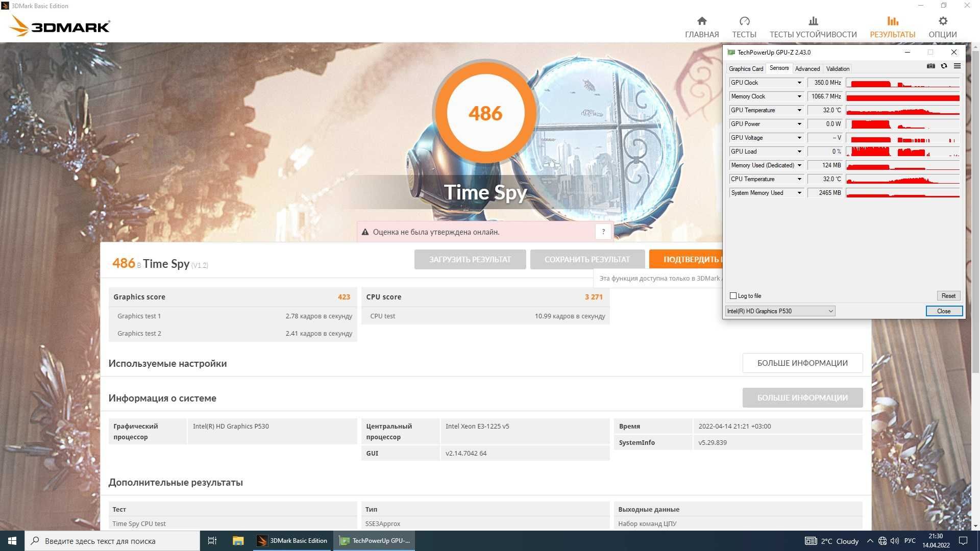Show hidden tray icons chevron
The height and width of the screenshot is (551, 980).
(x=870, y=541)
